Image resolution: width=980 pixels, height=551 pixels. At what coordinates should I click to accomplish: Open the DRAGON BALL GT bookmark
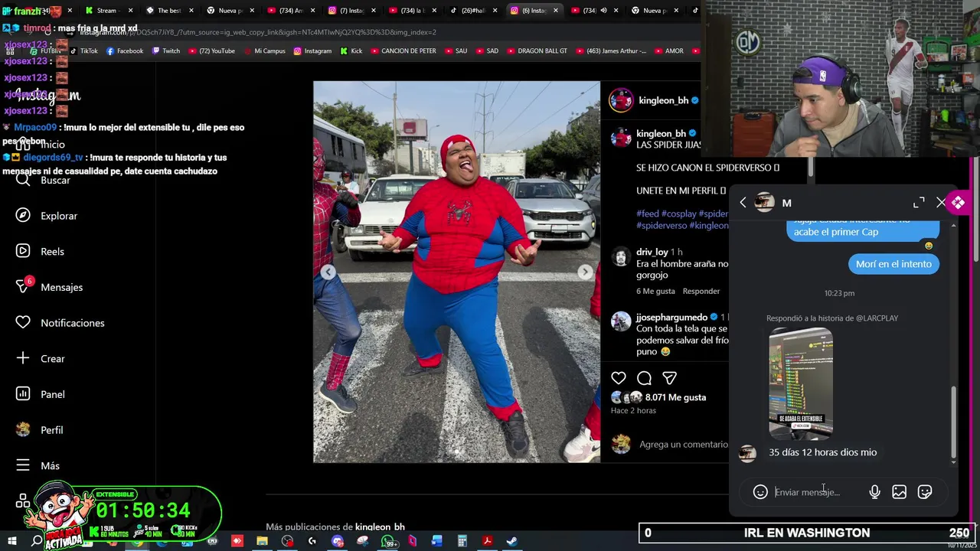point(537,51)
